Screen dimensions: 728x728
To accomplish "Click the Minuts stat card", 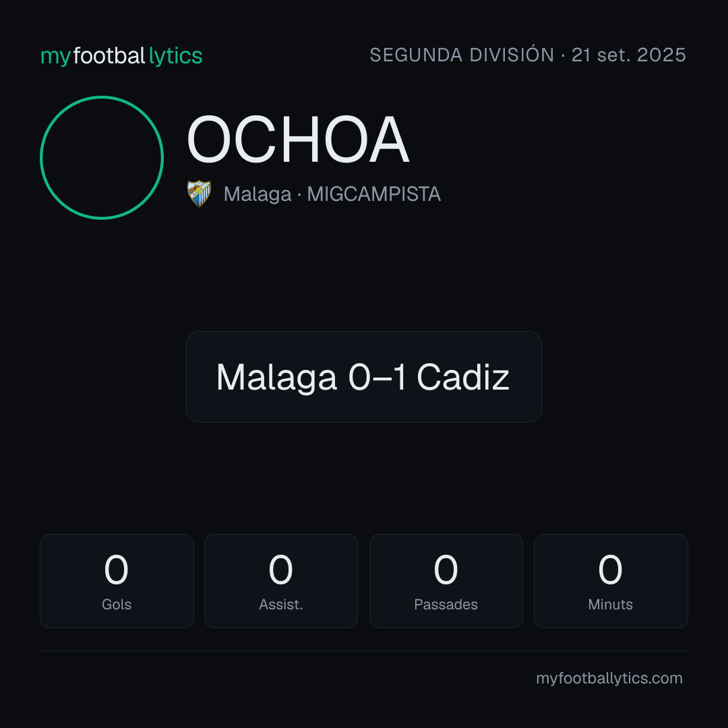I will point(611,581).
